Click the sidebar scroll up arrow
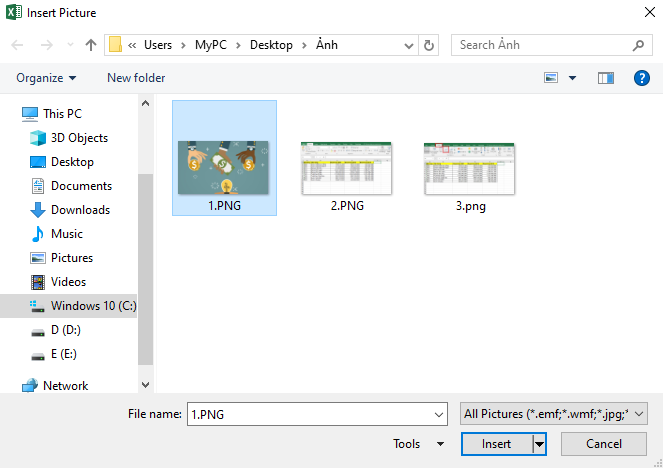 pyautogui.click(x=145, y=103)
